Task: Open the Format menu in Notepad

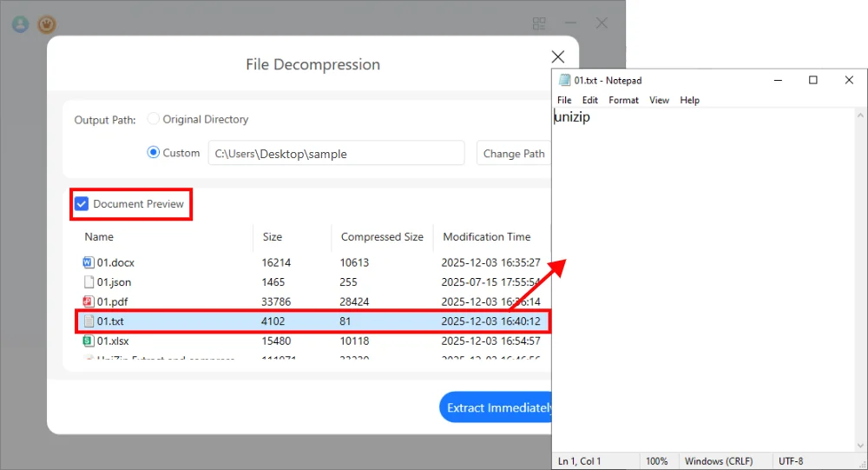Action: click(x=623, y=101)
